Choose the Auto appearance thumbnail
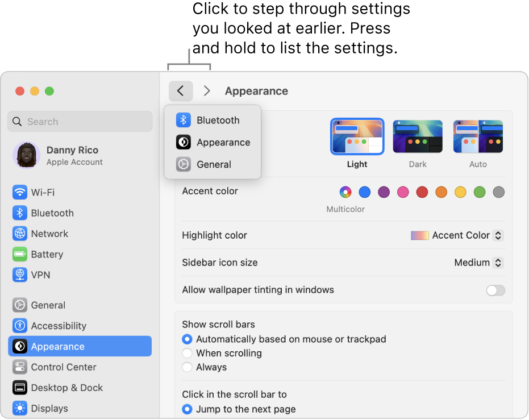Image resolution: width=529 pixels, height=420 pixels. pyautogui.click(x=478, y=136)
